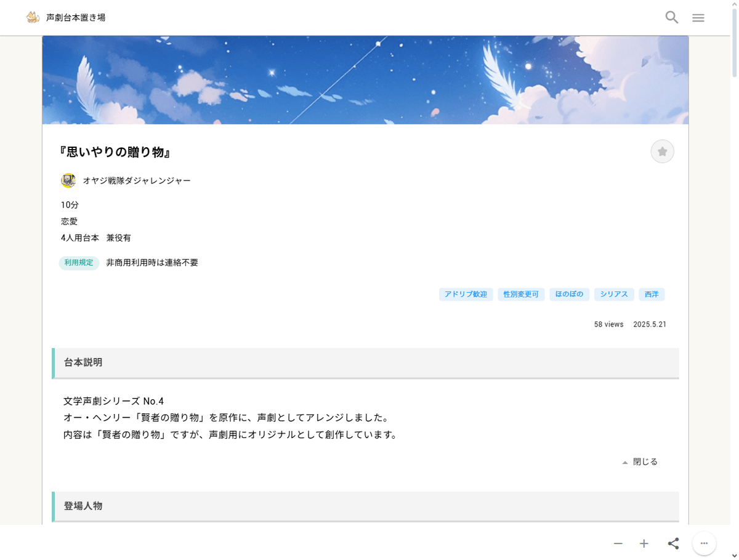Viewport: 739px width, 560px height.
Task: Click the 利用規定 badge
Action: click(x=79, y=262)
